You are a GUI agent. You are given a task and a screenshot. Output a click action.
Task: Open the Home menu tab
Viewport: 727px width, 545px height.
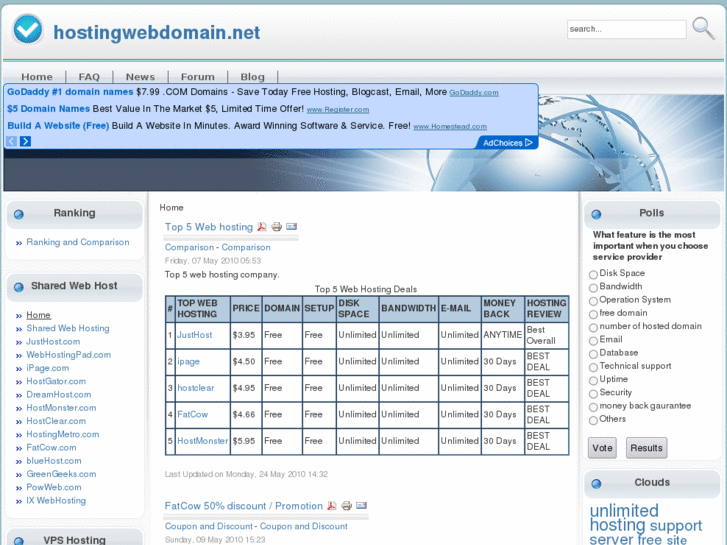(x=37, y=77)
